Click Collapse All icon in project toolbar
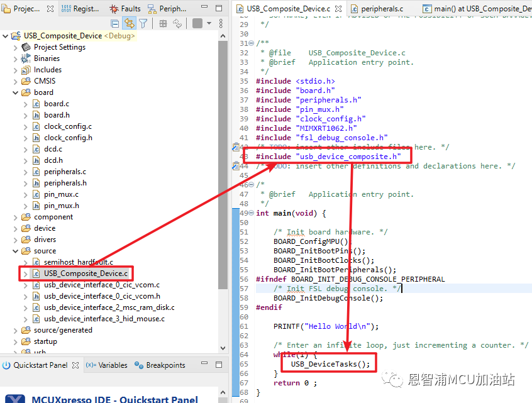532x403 pixels. (115, 23)
